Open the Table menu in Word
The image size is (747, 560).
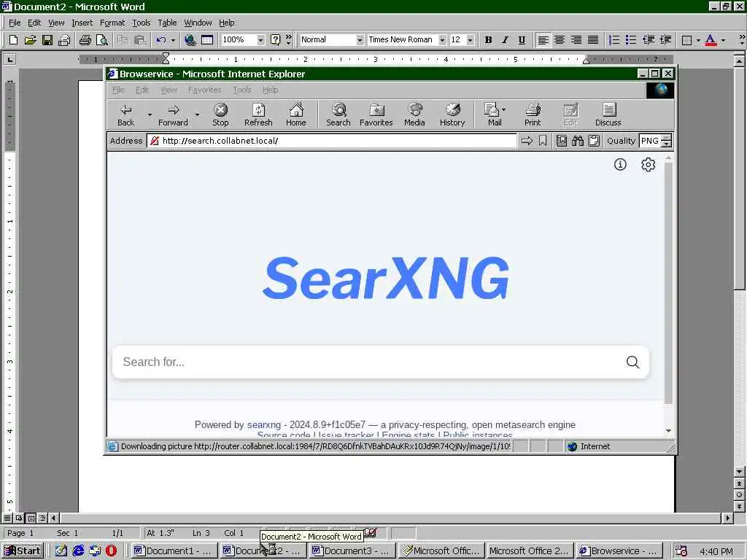tap(167, 23)
